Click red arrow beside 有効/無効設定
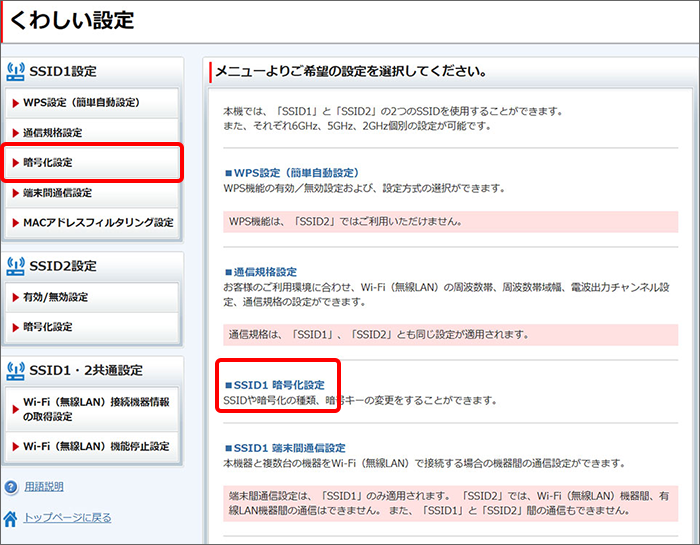700x545 pixels. (16, 297)
